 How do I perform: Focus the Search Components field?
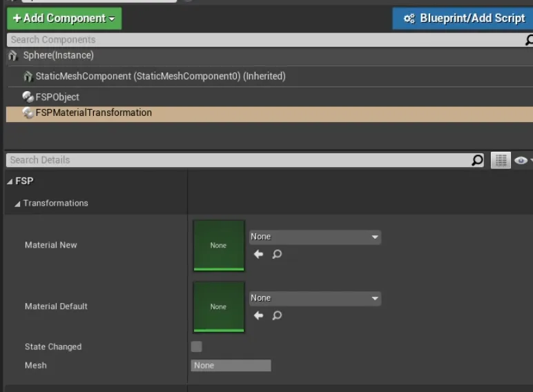pos(262,40)
